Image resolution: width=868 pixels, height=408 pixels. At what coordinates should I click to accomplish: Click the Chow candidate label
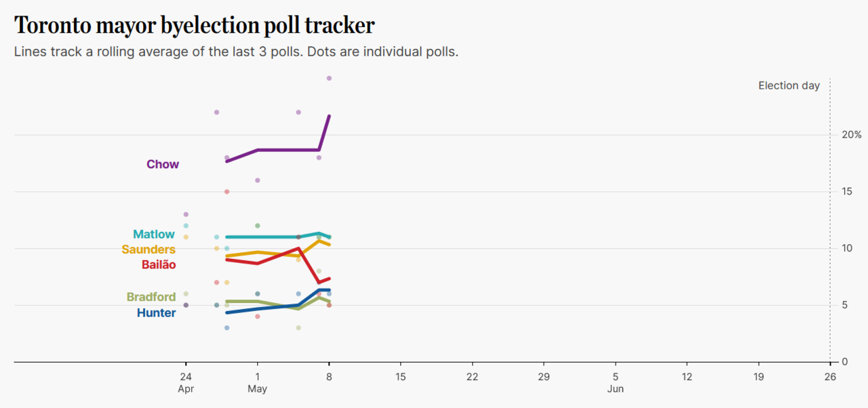[163, 165]
